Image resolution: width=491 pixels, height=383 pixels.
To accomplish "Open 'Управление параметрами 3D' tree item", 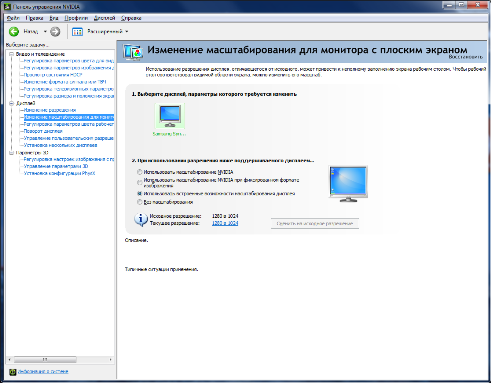I will pos(56,166).
